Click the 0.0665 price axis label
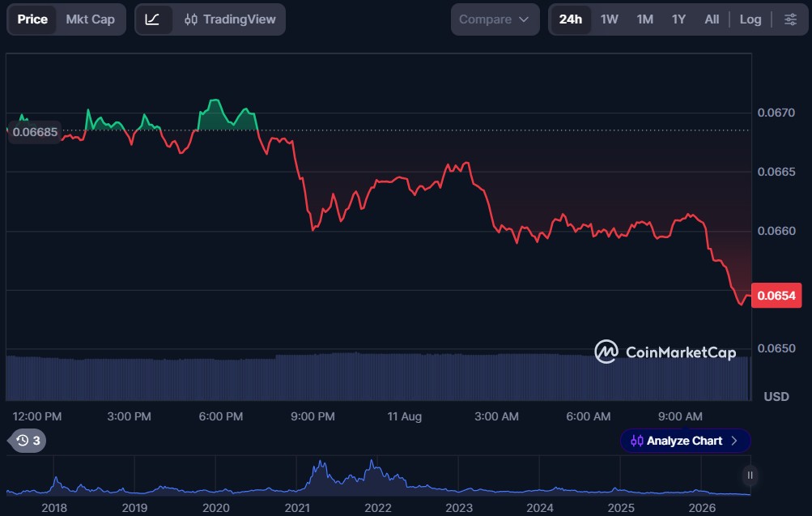 pos(776,172)
